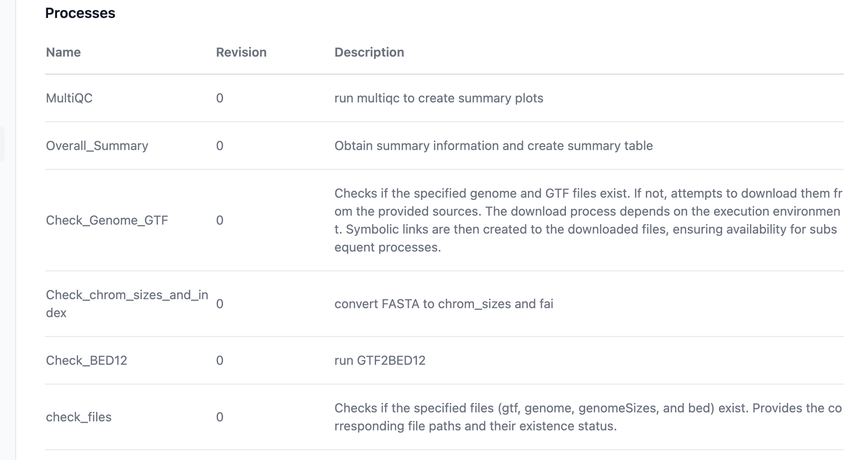Open the Overall_Summary process
This screenshot has height=460, width=868.
(x=97, y=146)
